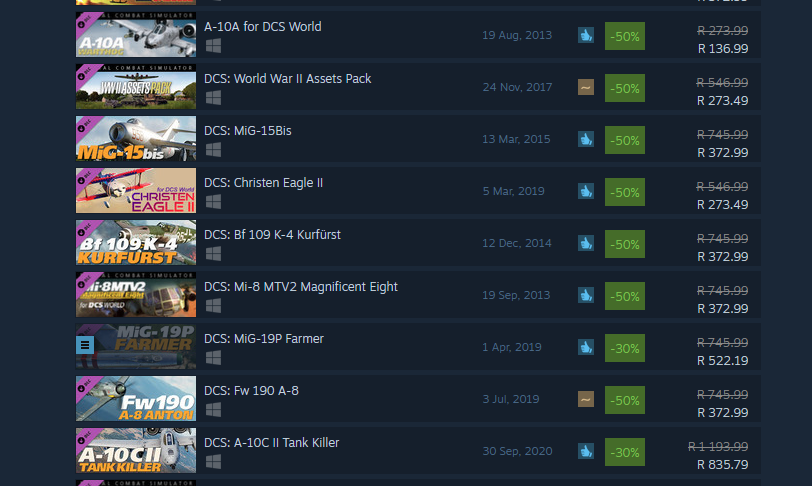Click the list menu icon on MiG-19P Farmer thumbnail
This screenshot has height=486, width=812.
pos(85,345)
